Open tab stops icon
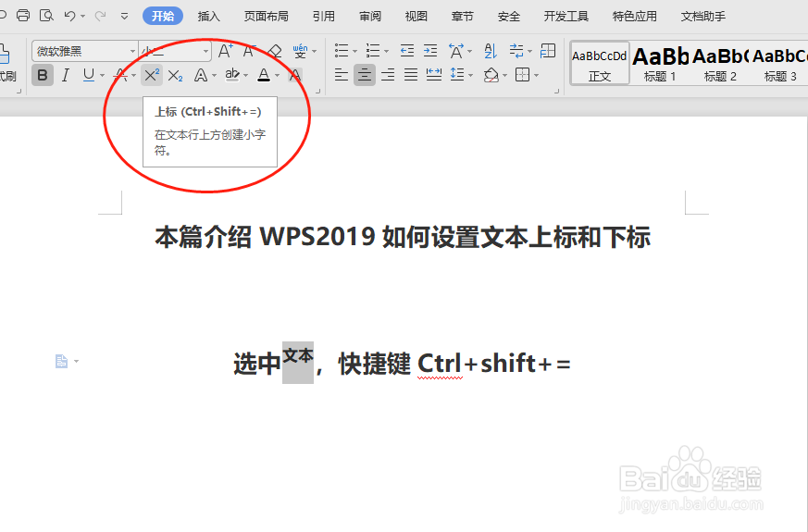The image size is (808, 532). (548, 51)
